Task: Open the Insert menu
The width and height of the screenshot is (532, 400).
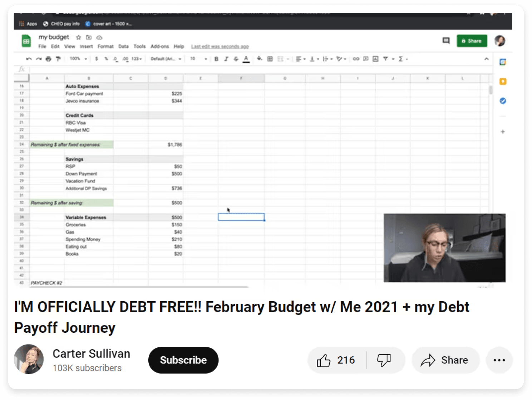Action: tap(86, 47)
